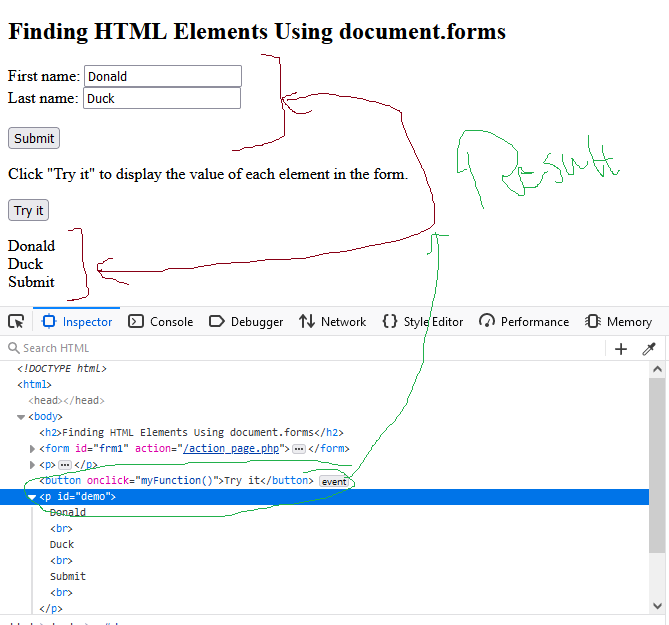The height and width of the screenshot is (625, 669).
Task: Select the Submit text node in markup
Action: 68,577
